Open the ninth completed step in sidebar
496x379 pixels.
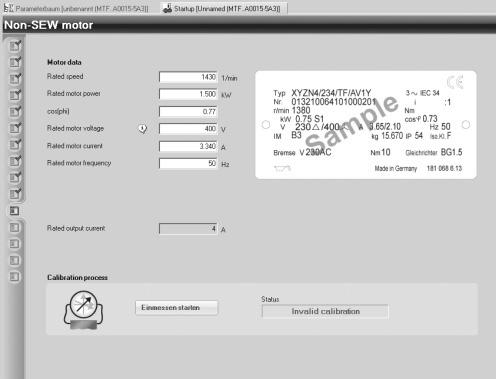15,177
